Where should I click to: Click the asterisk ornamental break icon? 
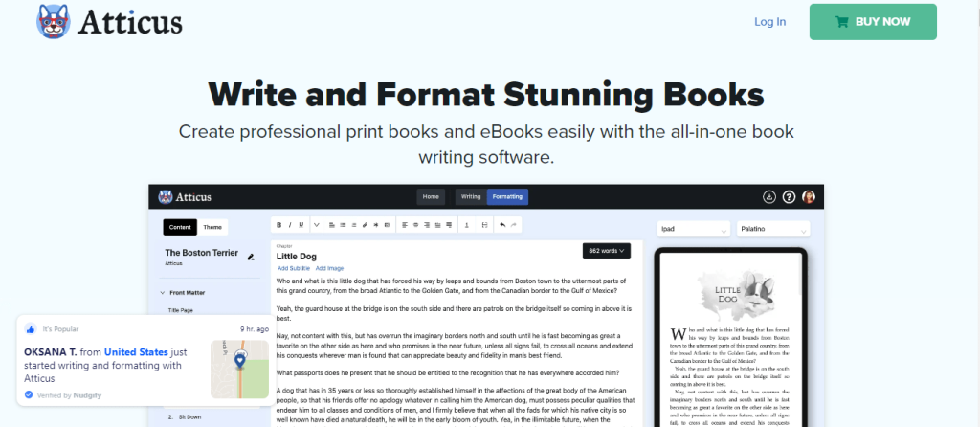tap(375, 224)
